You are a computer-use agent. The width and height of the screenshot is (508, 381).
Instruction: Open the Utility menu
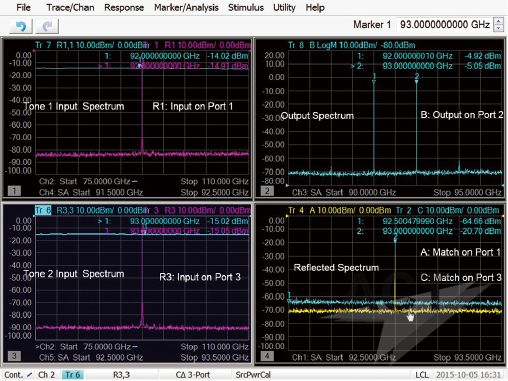click(x=284, y=7)
